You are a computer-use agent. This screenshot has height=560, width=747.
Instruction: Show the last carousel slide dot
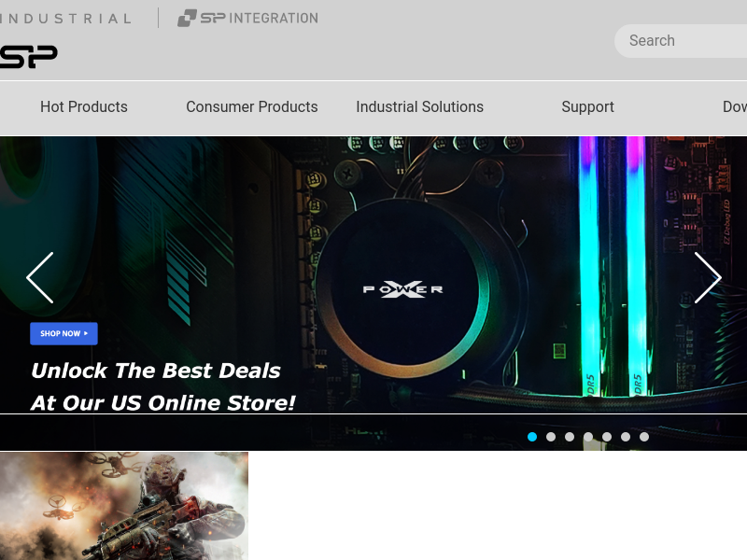coord(644,437)
